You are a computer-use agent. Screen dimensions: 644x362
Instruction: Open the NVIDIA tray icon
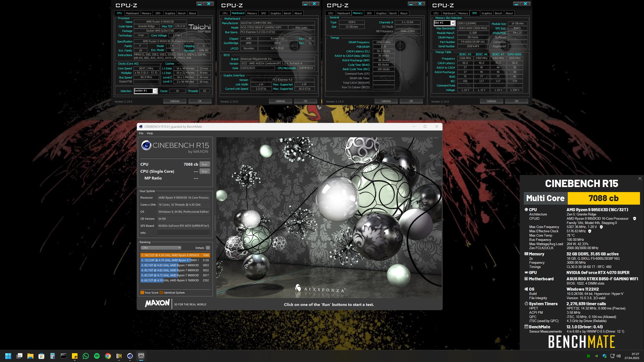[596, 356]
